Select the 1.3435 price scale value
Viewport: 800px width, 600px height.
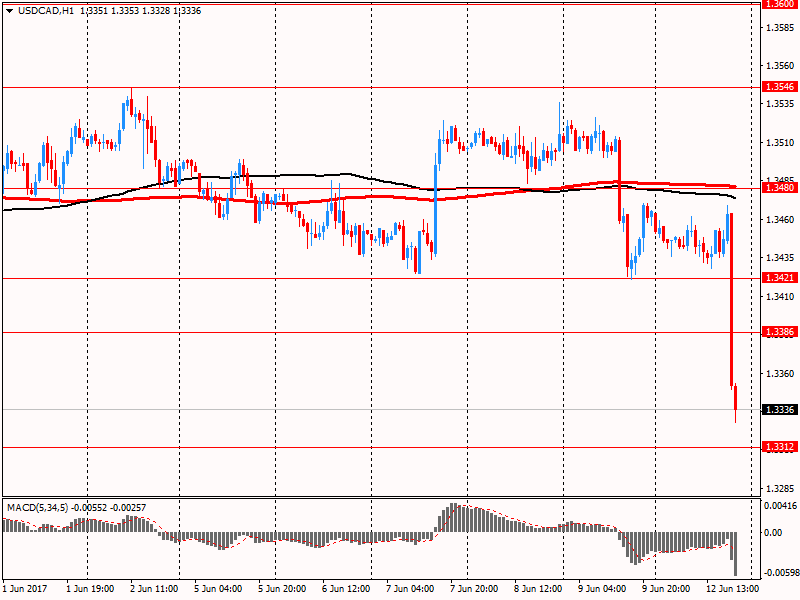(781, 258)
